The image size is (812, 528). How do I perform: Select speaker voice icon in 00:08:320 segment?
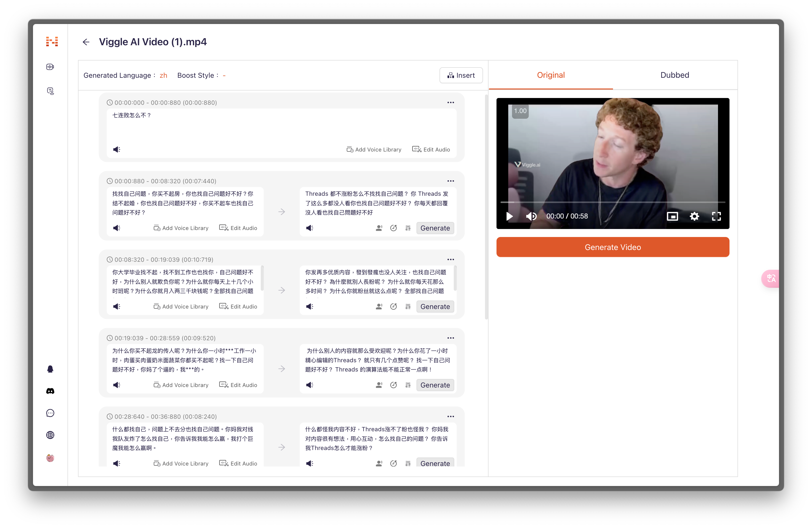(379, 306)
